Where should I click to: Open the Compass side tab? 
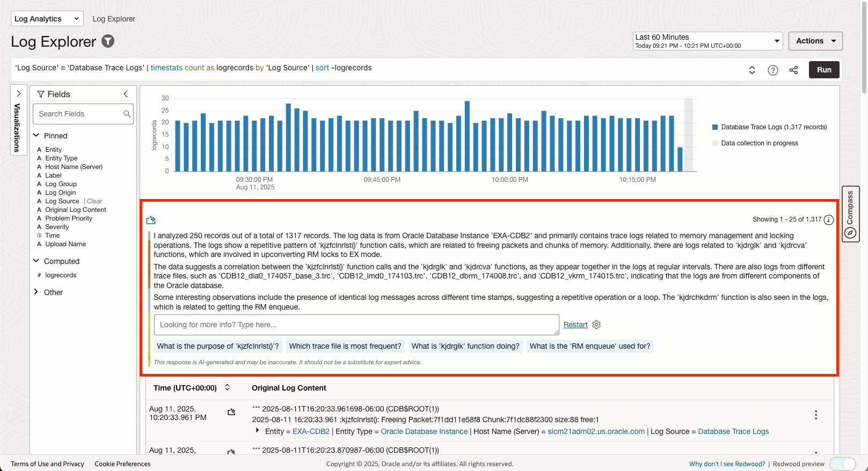coord(850,214)
